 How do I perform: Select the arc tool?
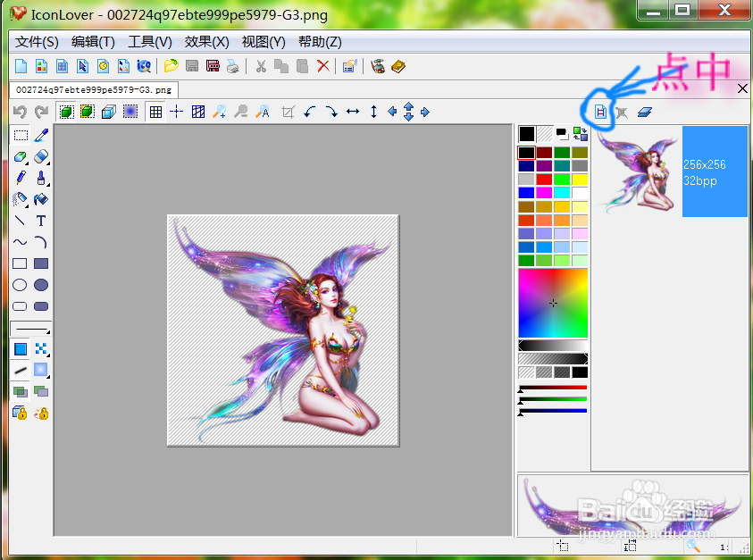click(x=41, y=242)
